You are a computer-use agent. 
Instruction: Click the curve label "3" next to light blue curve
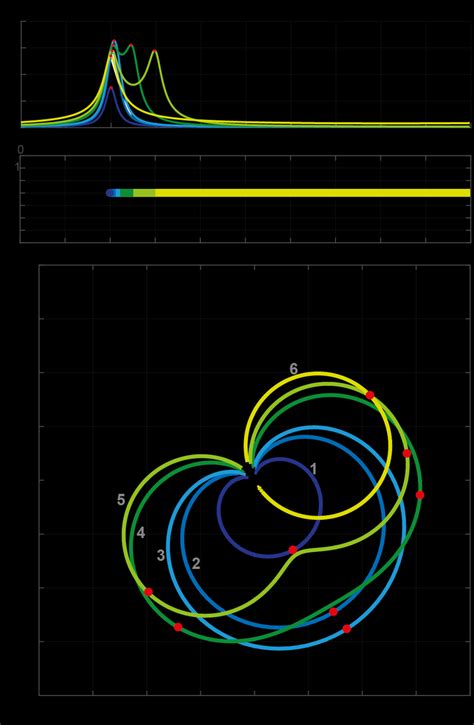(x=160, y=555)
